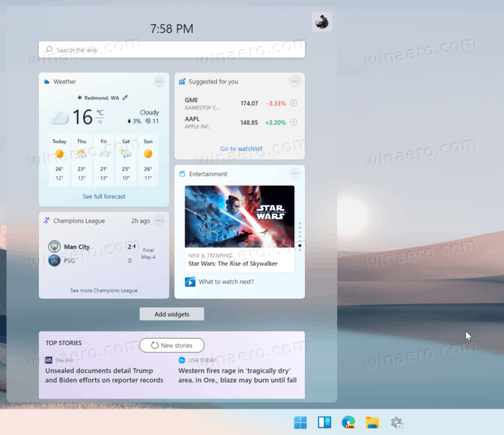Open Weather widget options menu
Image resolution: width=504 pixels, height=435 pixels.
pos(159,81)
